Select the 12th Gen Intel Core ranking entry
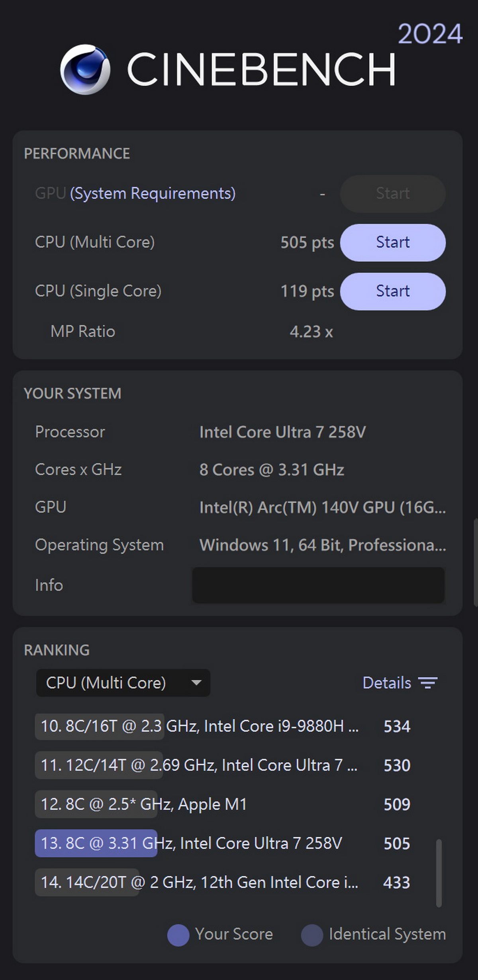478x980 pixels. [x=199, y=883]
